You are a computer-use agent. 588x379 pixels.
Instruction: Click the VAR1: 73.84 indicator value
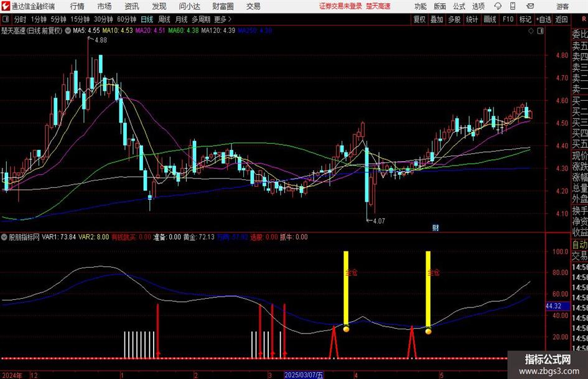click(59, 237)
